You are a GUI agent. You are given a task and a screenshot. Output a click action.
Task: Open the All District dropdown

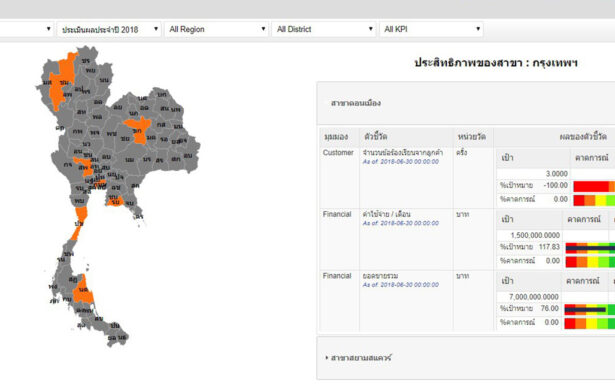pyautogui.click(x=324, y=29)
